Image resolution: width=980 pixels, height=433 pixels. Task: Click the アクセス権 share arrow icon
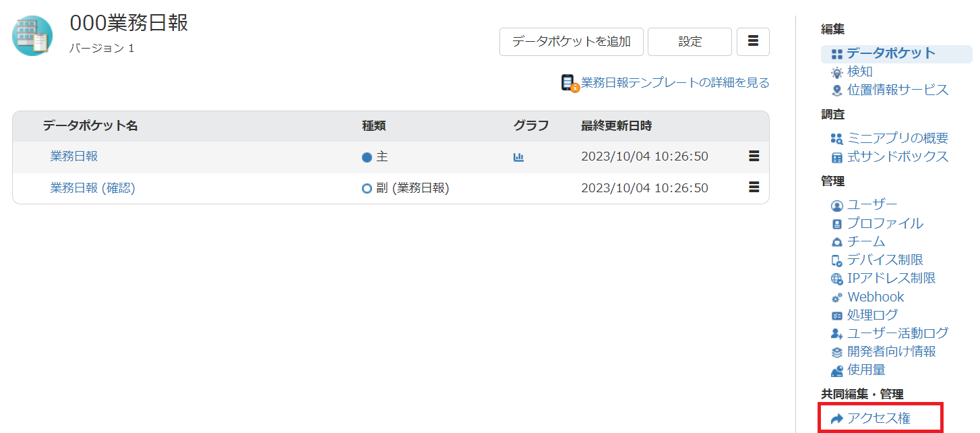[837, 420]
